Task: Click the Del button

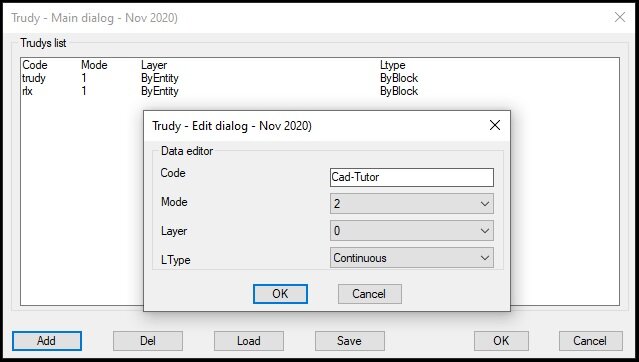Action: [x=148, y=341]
